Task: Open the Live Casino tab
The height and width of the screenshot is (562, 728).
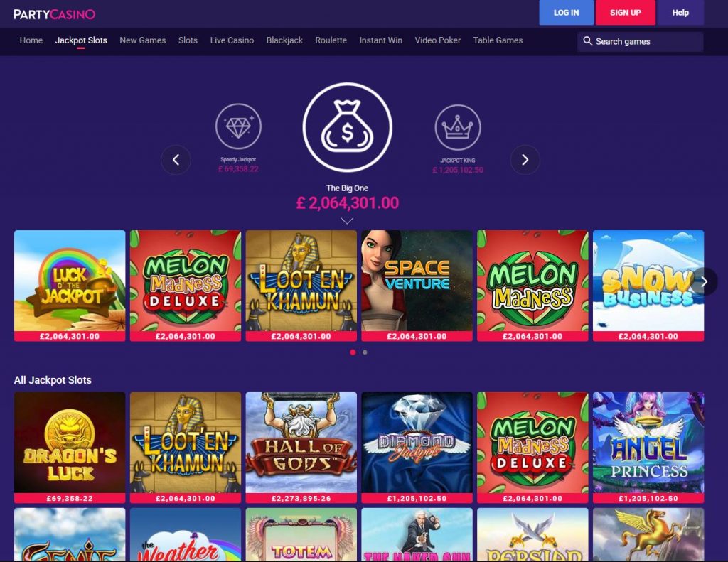Action: point(232,40)
